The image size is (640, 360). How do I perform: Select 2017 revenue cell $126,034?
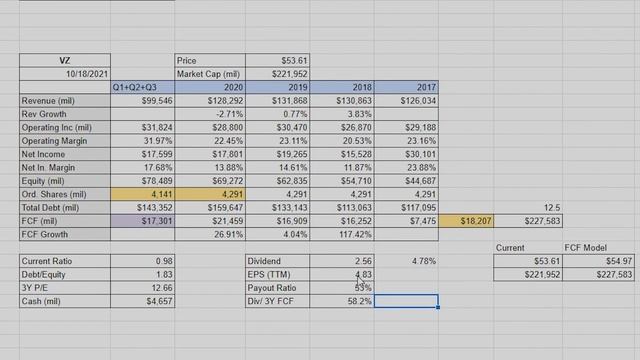pos(406,101)
